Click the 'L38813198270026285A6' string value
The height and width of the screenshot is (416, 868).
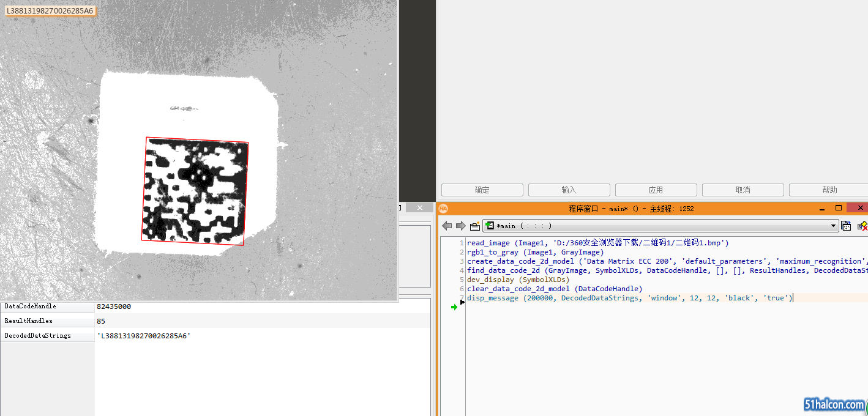coord(144,336)
